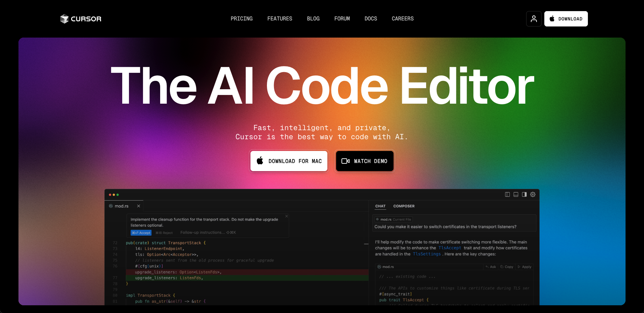Click the Apple icon on Download for Mac
This screenshot has height=313, width=644.
click(x=260, y=161)
